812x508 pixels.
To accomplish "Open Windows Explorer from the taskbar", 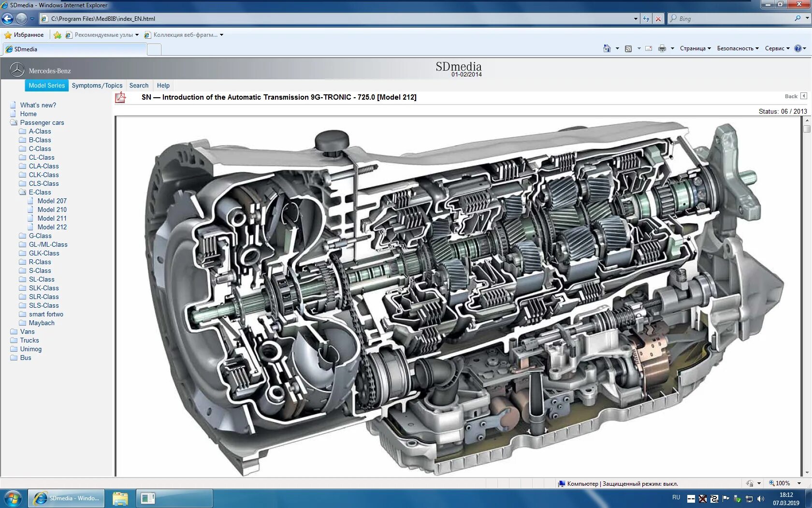I will [120, 498].
